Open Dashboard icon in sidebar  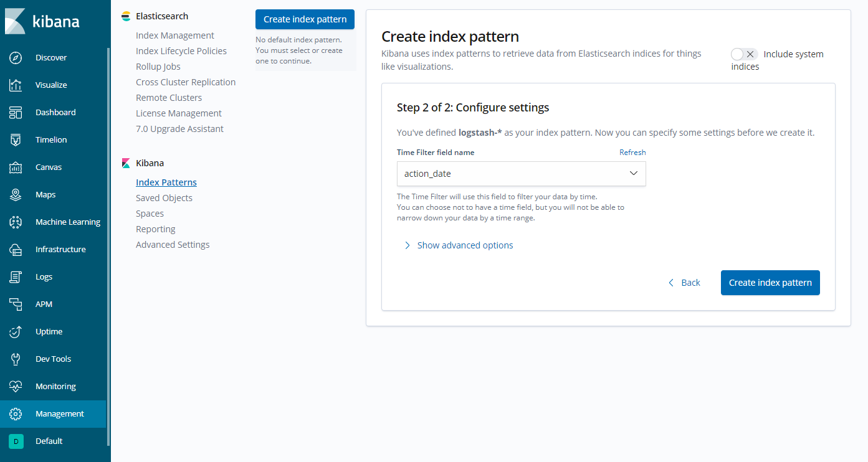[x=16, y=112]
